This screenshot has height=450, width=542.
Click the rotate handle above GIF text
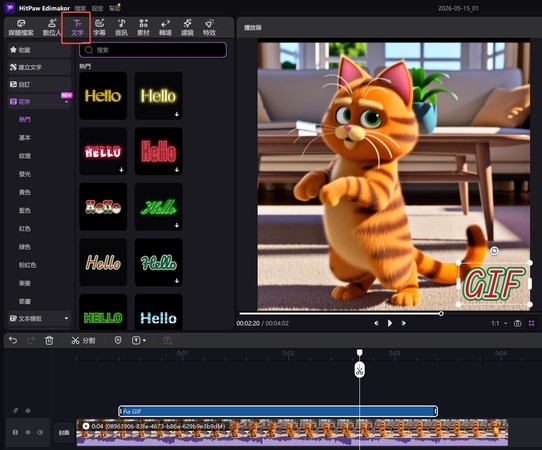[494, 251]
